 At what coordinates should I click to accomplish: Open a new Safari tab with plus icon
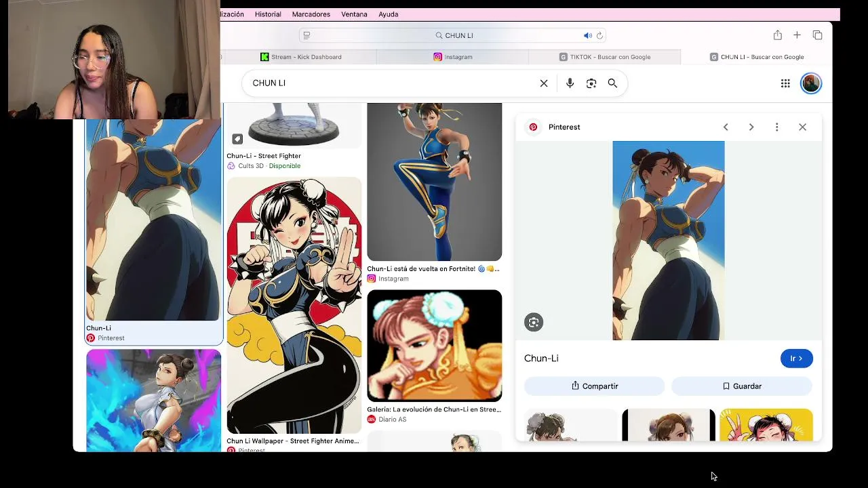click(x=797, y=35)
